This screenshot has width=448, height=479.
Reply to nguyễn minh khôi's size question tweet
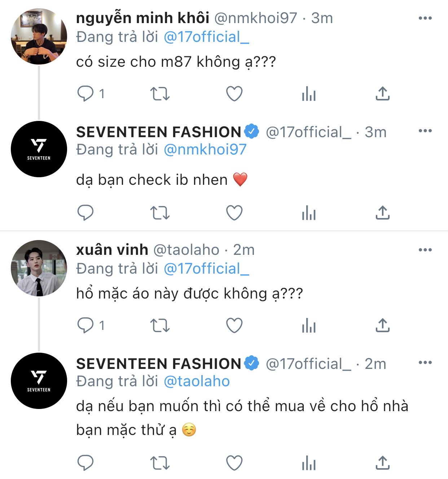85,94
